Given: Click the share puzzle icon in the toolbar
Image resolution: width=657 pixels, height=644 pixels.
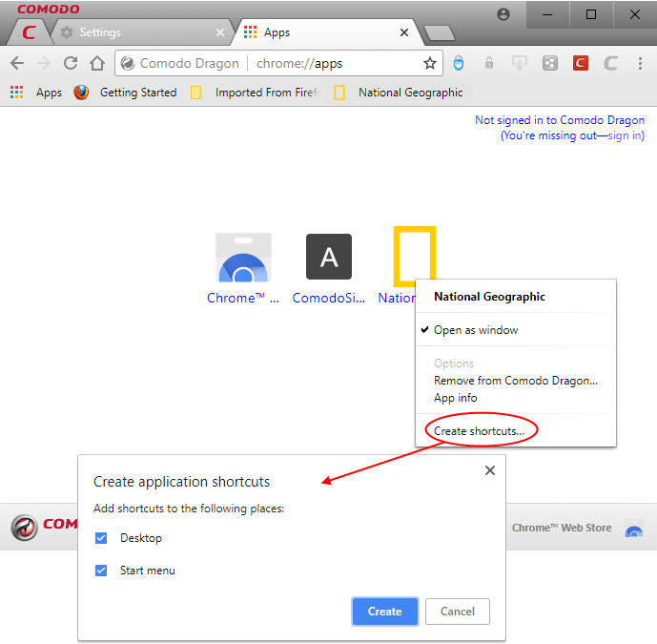Looking at the screenshot, I should (550, 63).
